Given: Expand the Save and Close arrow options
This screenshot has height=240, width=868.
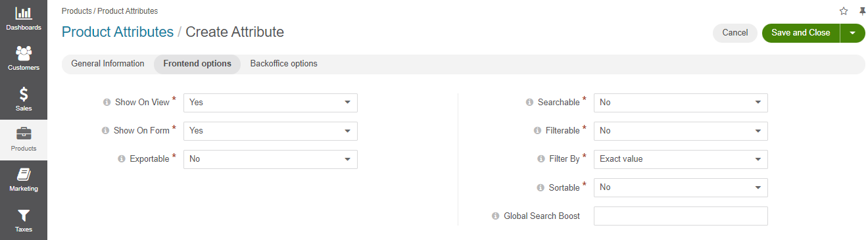Looking at the screenshot, I should pos(853,33).
